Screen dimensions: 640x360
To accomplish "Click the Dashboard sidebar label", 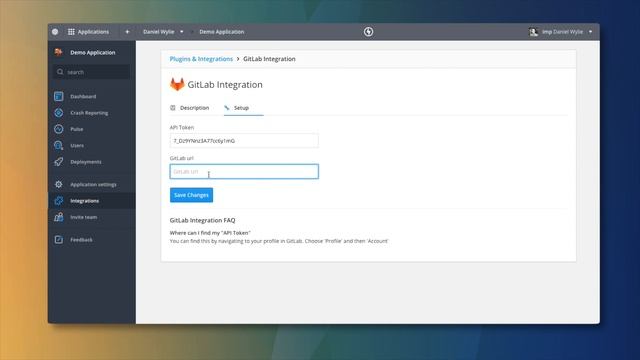I will point(83,96).
